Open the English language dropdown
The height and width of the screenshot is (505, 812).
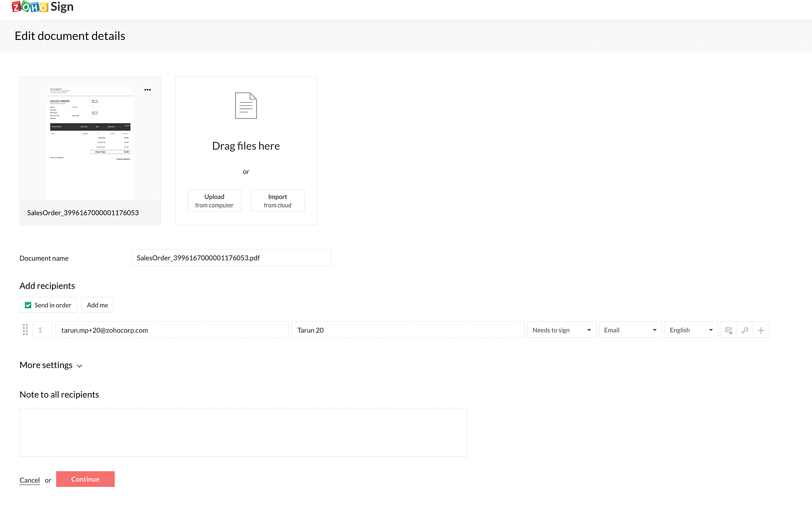(691, 330)
